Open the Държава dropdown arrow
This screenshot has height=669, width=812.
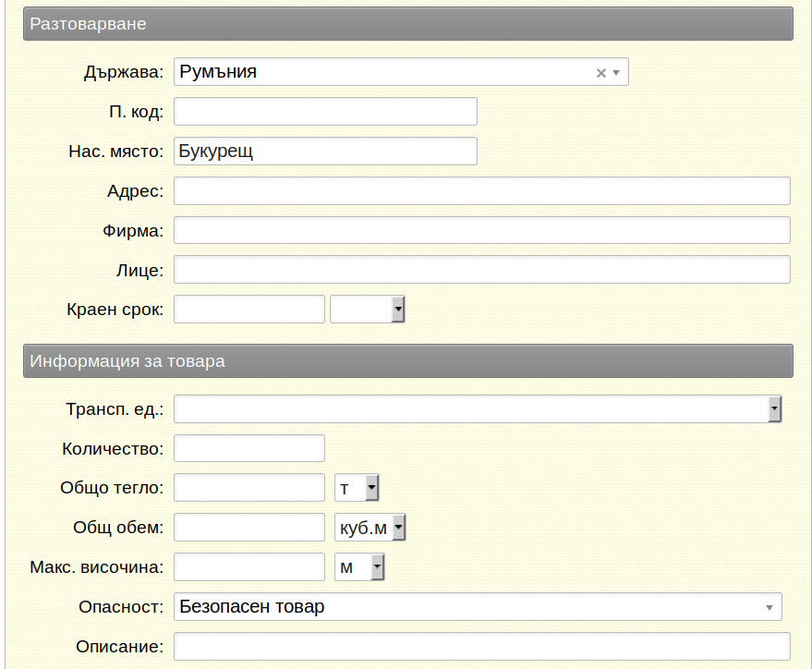pos(616,73)
